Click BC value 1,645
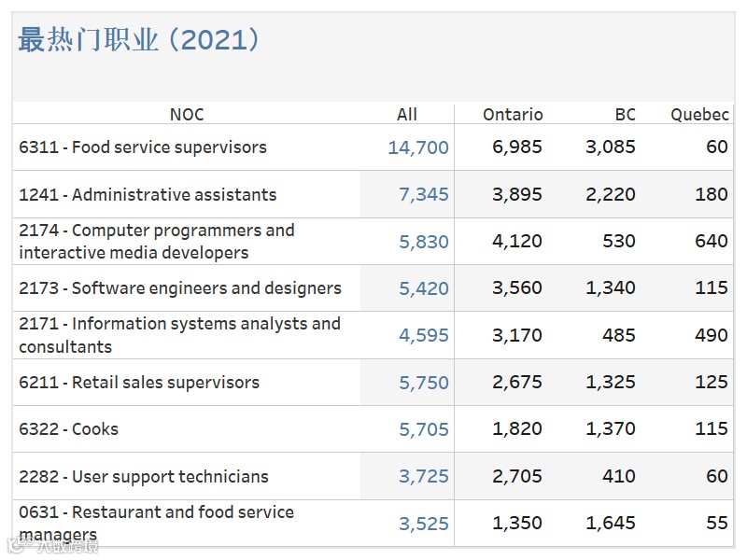The height and width of the screenshot is (560, 747). point(611,523)
